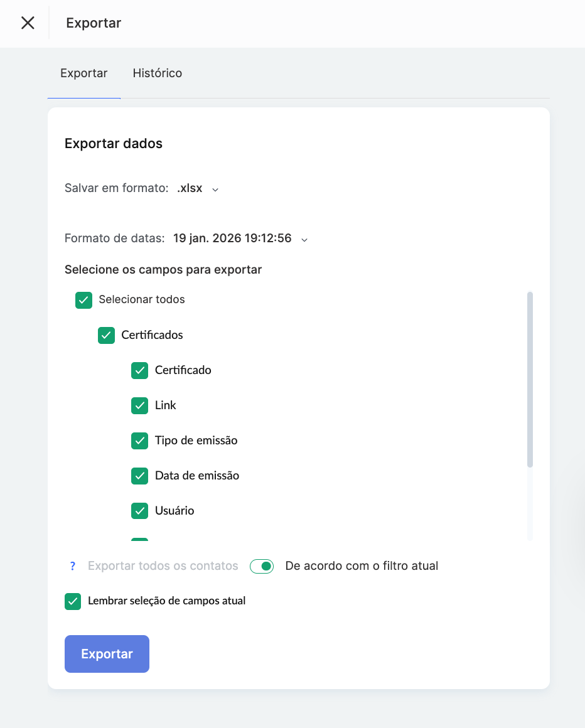This screenshot has height=728, width=585.
Task: Click the blue question mark help icon
Action: coord(73,566)
